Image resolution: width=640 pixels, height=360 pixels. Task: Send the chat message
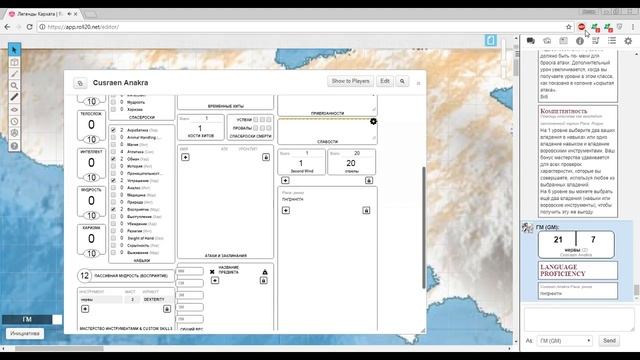click(x=609, y=340)
